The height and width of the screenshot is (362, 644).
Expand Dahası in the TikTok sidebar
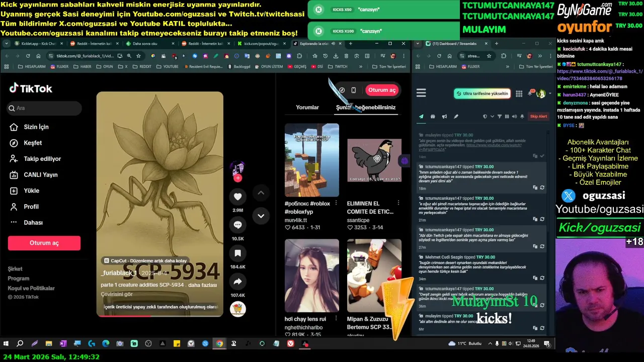coord(27,223)
